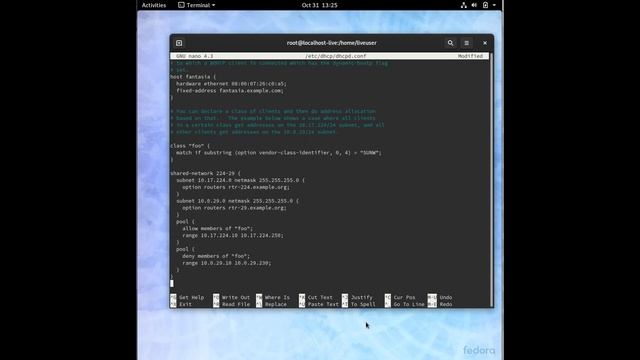This screenshot has height=360, width=640.
Task: Click the terminal vertical scrollbar
Action: (491, 180)
